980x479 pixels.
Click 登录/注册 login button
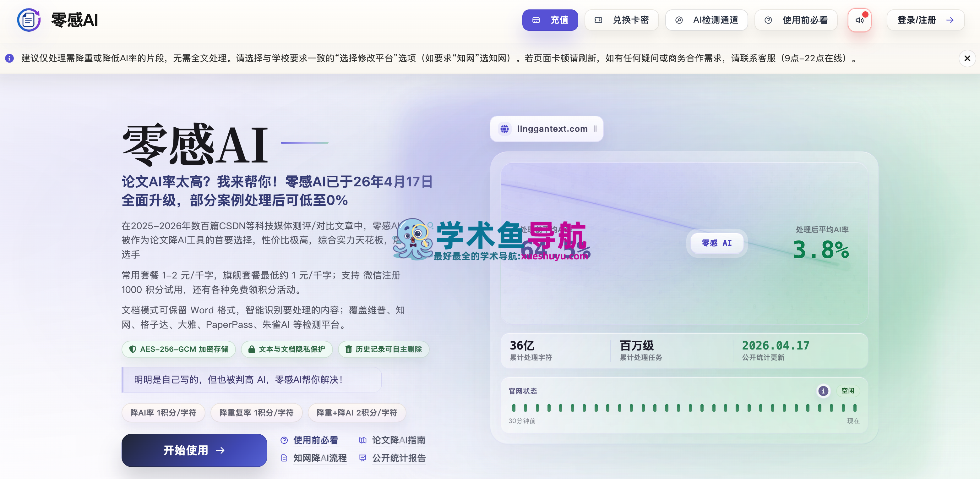925,20
